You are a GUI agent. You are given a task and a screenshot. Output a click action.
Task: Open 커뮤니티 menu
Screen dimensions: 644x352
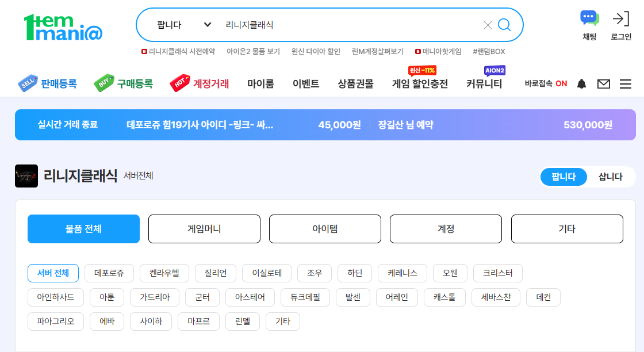click(484, 84)
